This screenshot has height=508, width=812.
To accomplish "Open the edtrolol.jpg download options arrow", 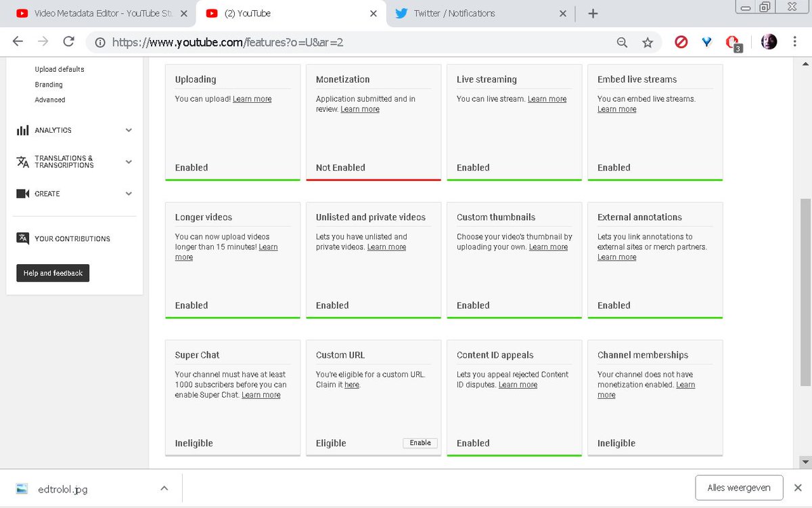I will pyautogui.click(x=164, y=488).
